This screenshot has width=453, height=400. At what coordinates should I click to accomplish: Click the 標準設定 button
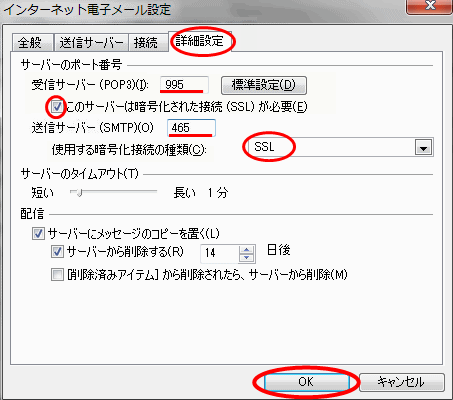tap(264, 85)
